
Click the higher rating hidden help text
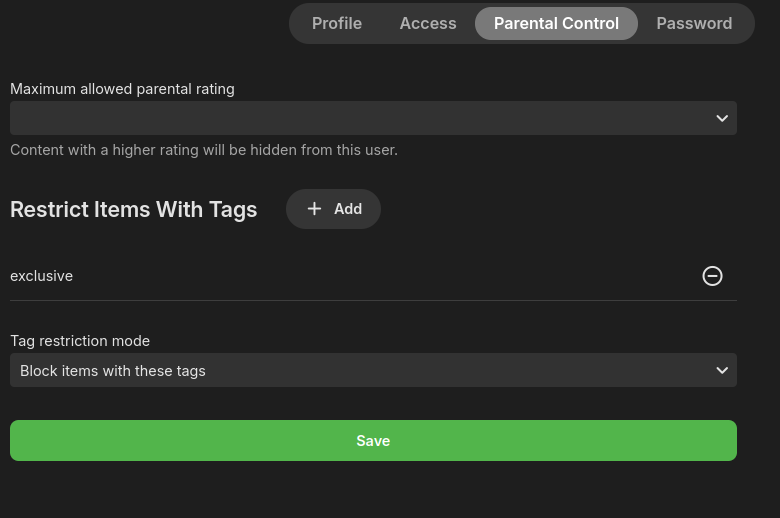pos(204,150)
